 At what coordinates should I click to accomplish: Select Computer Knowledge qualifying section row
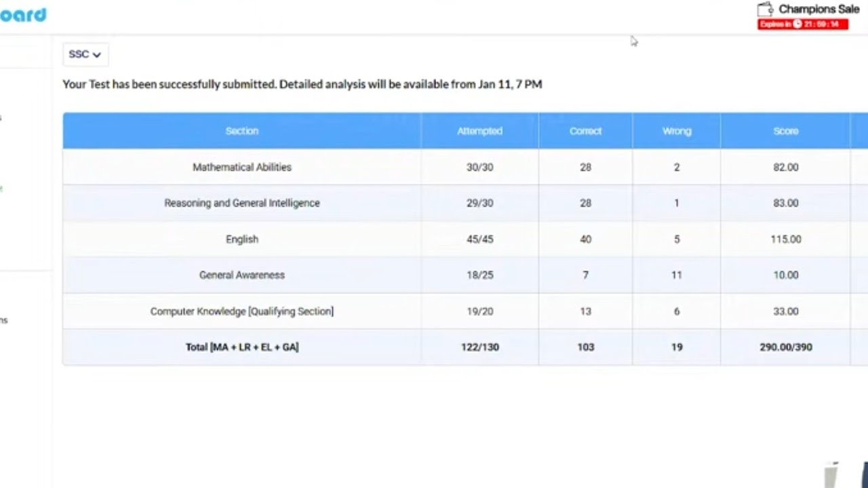pyautogui.click(x=465, y=311)
